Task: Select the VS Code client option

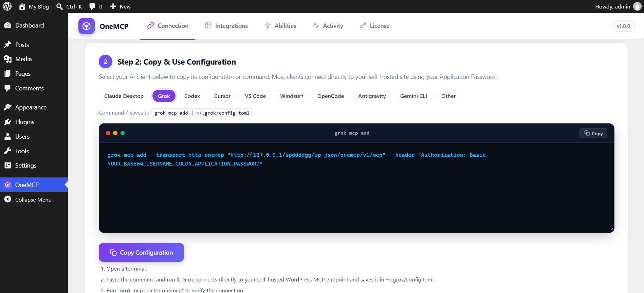Action: pos(255,96)
